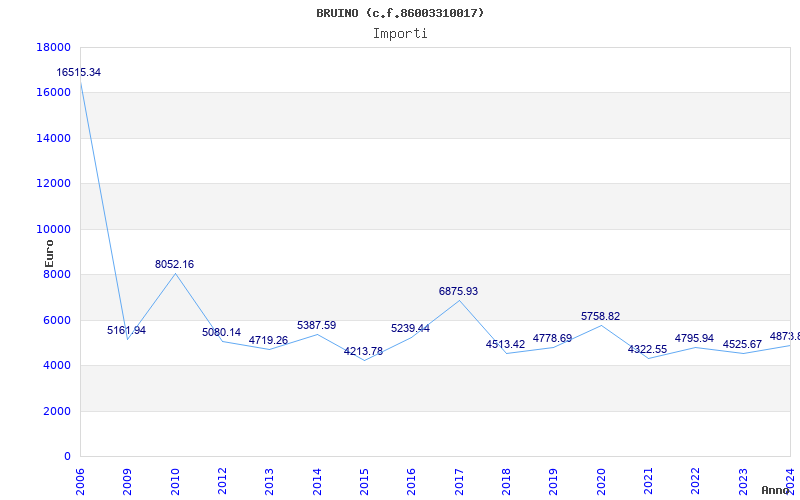Click x-axis year 2021
The width and height of the screenshot is (800, 500).
tap(648, 482)
